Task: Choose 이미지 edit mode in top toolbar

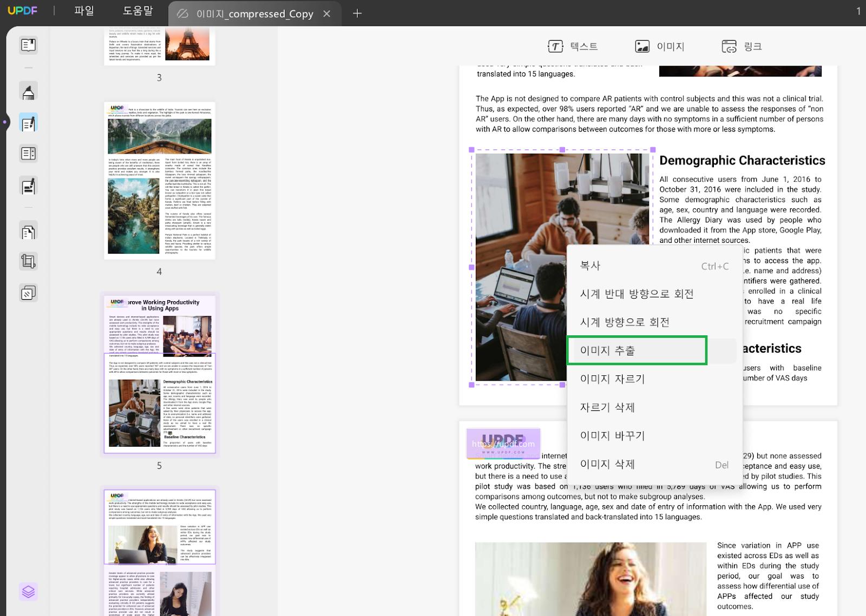Action: [x=660, y=47]
